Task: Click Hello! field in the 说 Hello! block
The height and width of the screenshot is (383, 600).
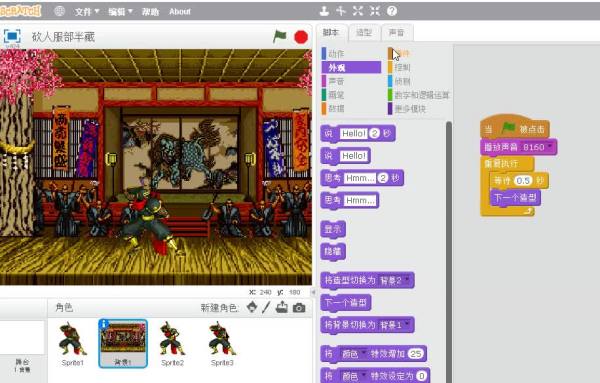Action: pos(354,156)
